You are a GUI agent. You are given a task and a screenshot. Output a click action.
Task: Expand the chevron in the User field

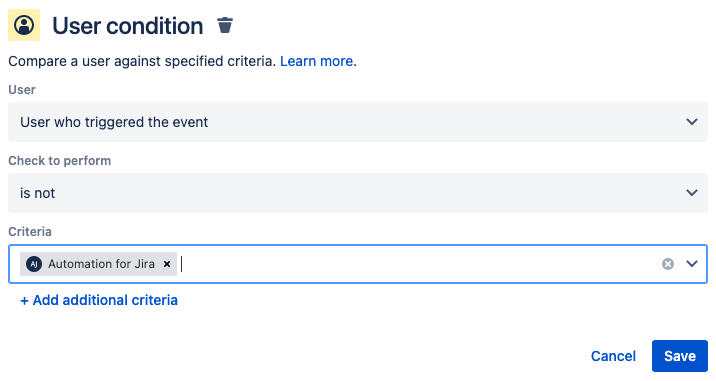[692, 122]
